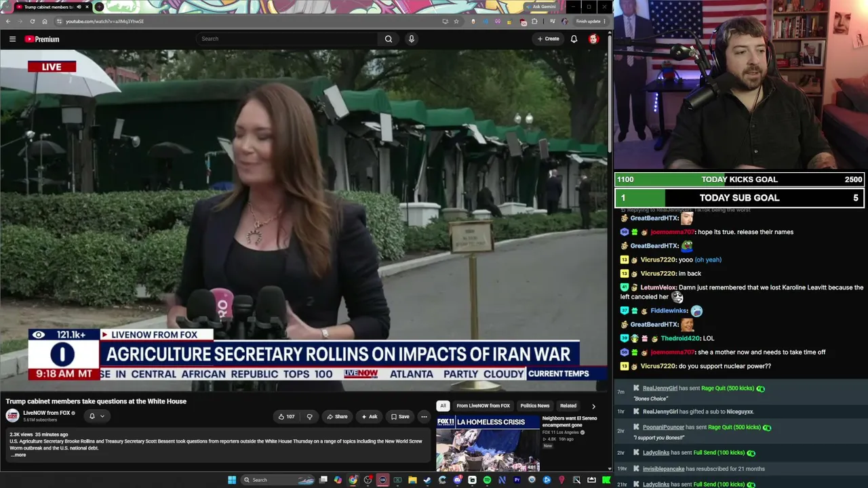Click the YouTube search input field
The image size is (868, 488).
[288, 39]
